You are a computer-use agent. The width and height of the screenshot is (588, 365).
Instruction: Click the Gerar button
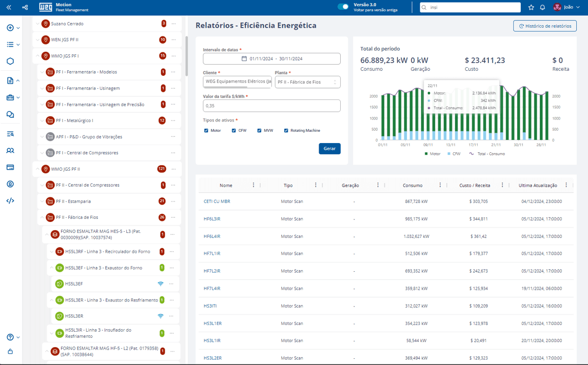click(x=329, y=148)
